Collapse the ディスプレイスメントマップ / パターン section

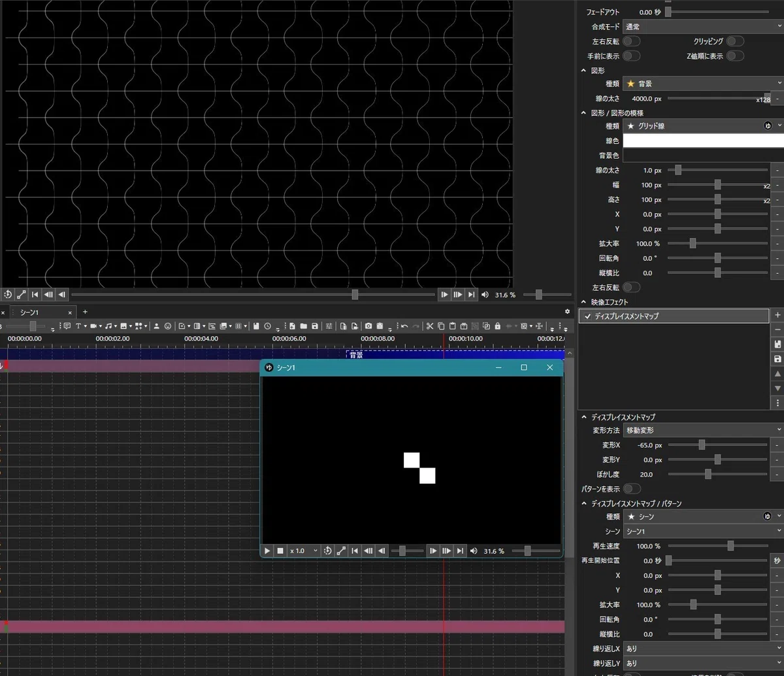click(x=583, y=503)
